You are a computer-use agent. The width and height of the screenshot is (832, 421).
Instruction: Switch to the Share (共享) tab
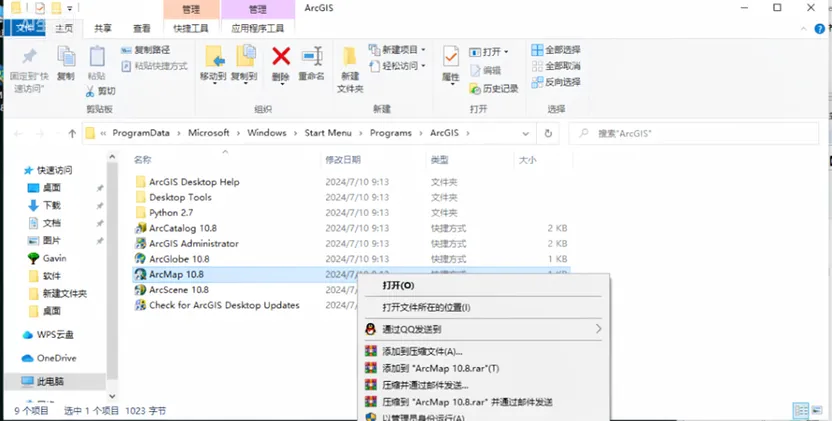click(x=103, y=29)
